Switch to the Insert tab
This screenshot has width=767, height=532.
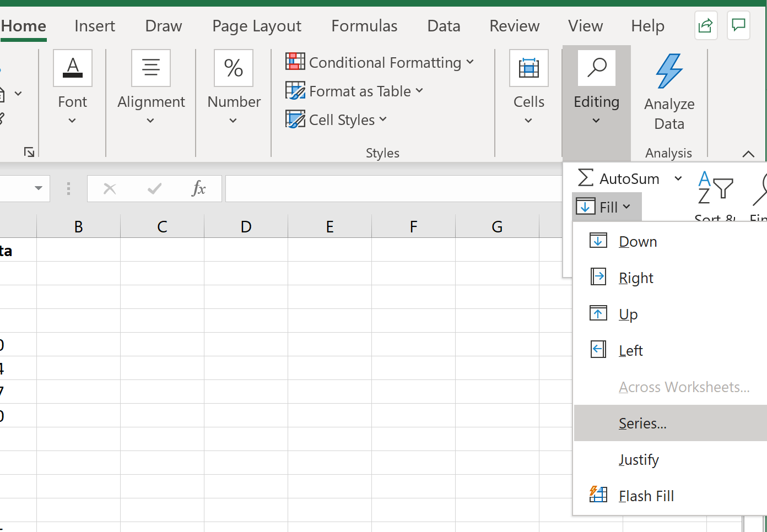click(x=95, y=26)
